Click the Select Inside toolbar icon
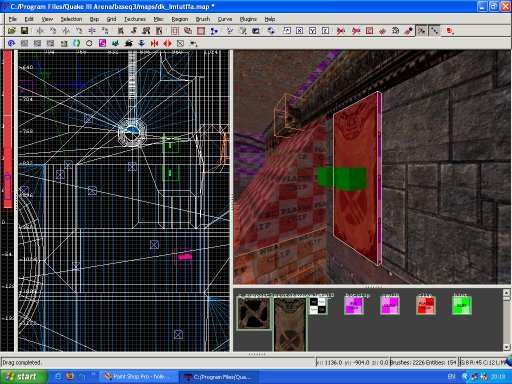The image size is (512, 384). click(x=159, y=31)
